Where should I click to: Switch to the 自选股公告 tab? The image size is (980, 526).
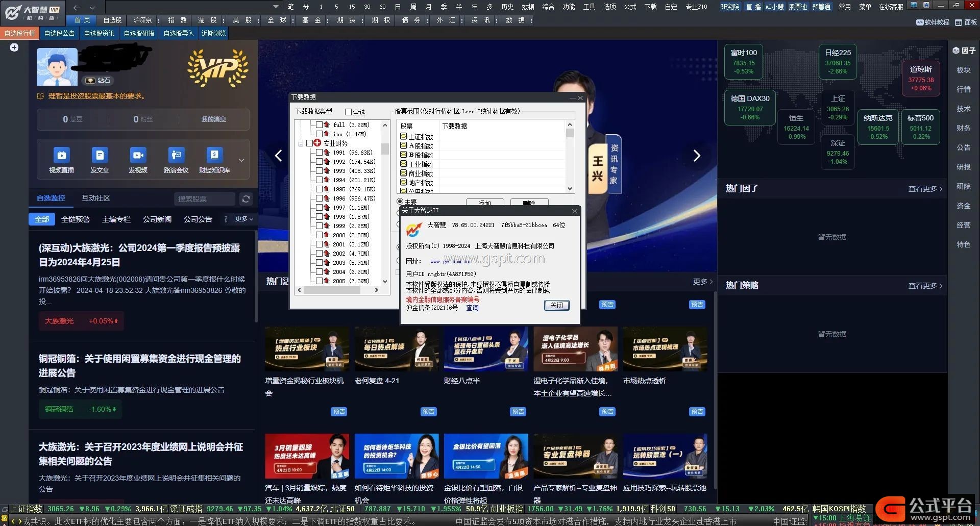tap(59, 33)
